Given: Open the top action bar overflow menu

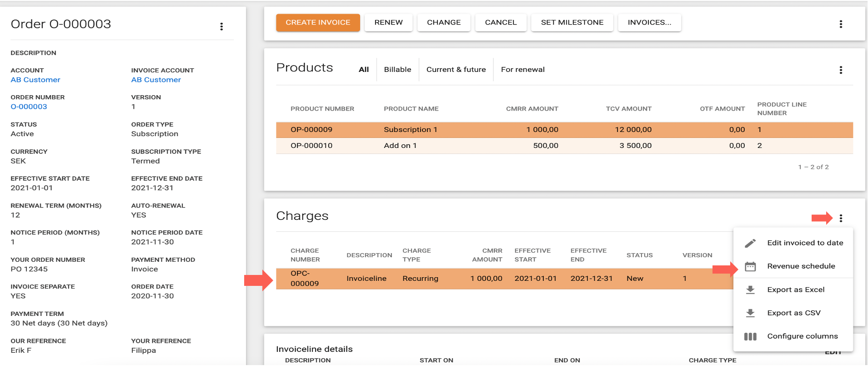Looking at the screenshot, I should coord(841,24).
